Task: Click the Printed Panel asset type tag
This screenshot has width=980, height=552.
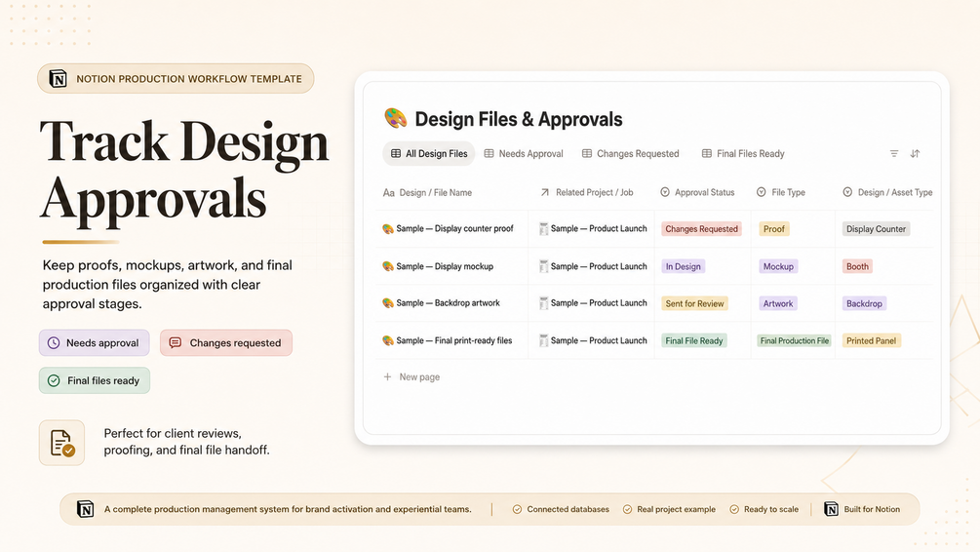Action: pyautogui.click(x=871, y=340)
